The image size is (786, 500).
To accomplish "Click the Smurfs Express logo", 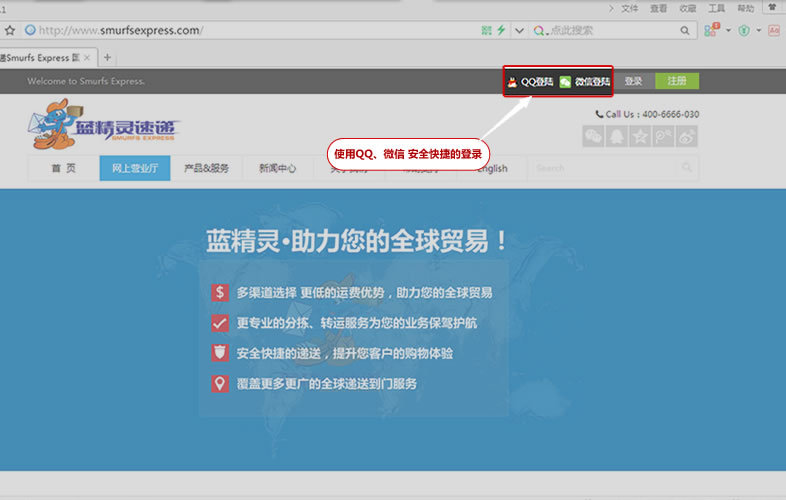I will pos(104,125).
